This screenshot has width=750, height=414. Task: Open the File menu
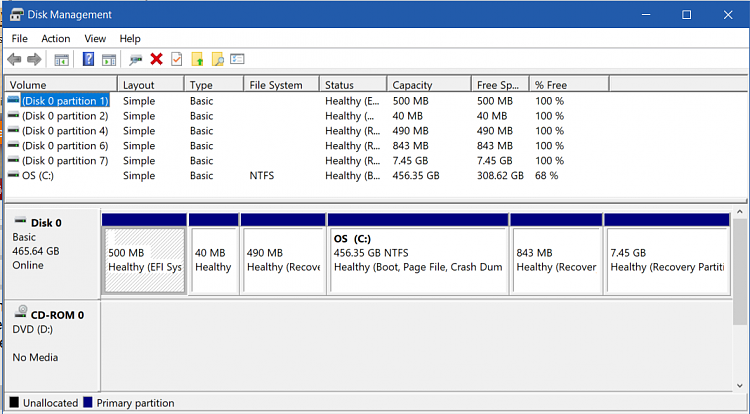pyautogui.click(x=20, y=39)
